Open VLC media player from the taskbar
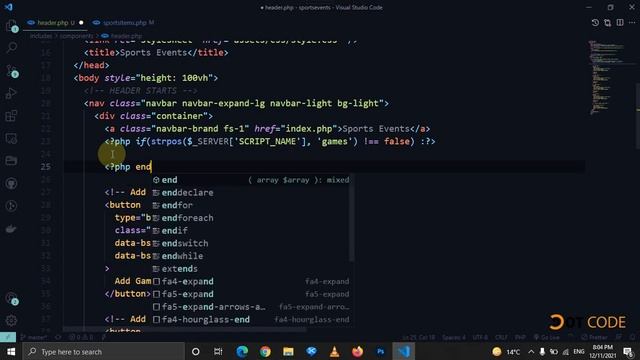 (x=334, y=351)
